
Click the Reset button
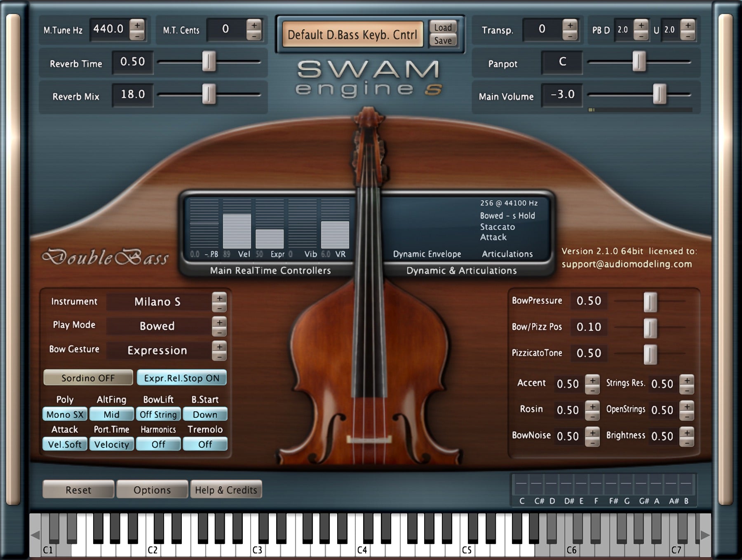[x=77, y=490]
